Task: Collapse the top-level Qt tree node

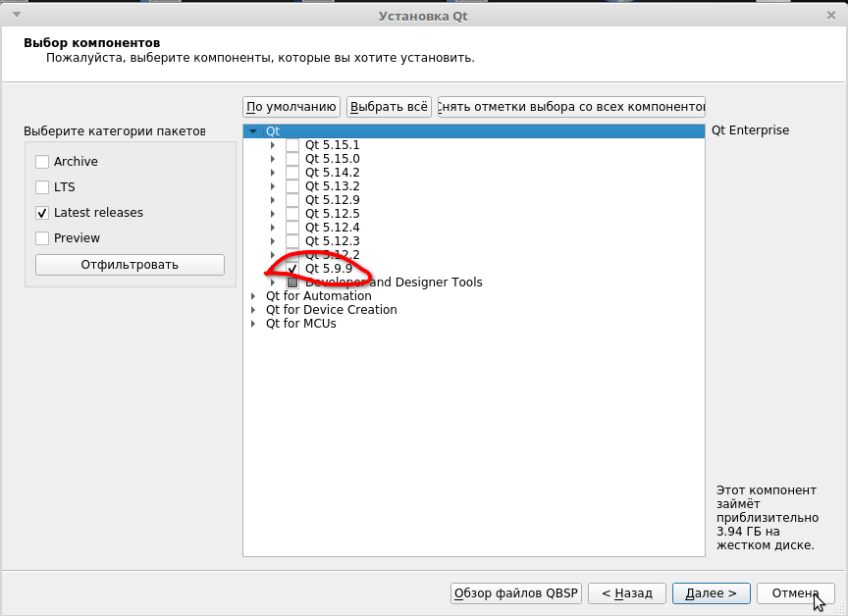Action: pos(253,131)
